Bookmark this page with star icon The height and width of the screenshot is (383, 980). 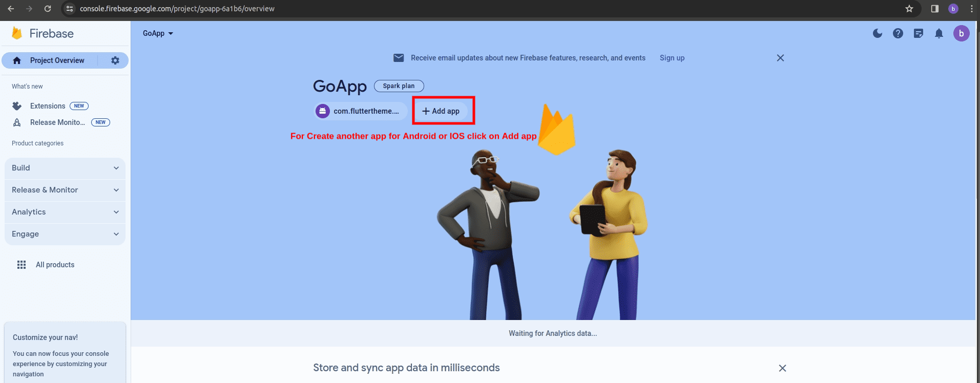(x=909, y=9)
